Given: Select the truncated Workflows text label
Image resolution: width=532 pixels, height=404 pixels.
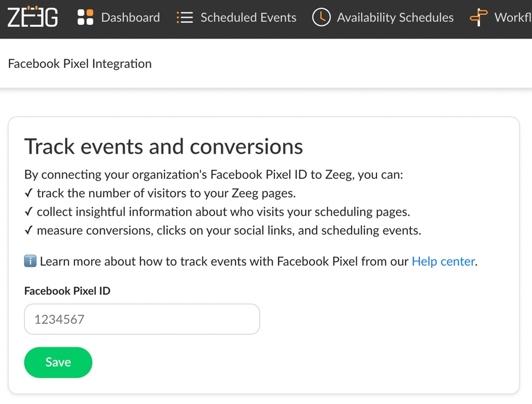Looking at the screenshot, I should pos(512,18).
